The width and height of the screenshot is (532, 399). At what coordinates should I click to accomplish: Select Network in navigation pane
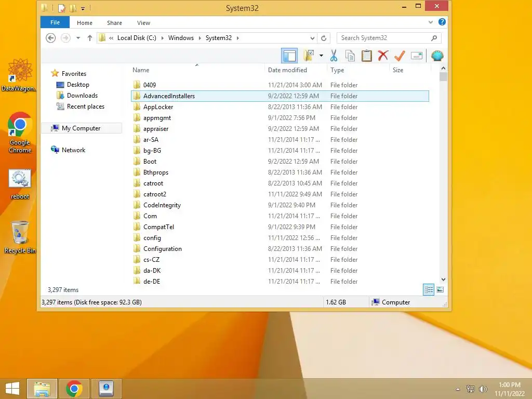click(73, 150)
